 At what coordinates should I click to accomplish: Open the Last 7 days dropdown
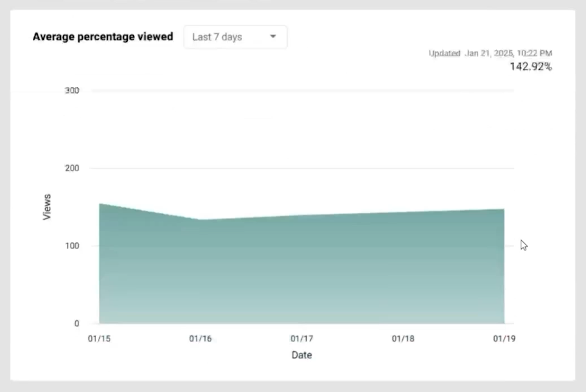click(x=235, y=37)
